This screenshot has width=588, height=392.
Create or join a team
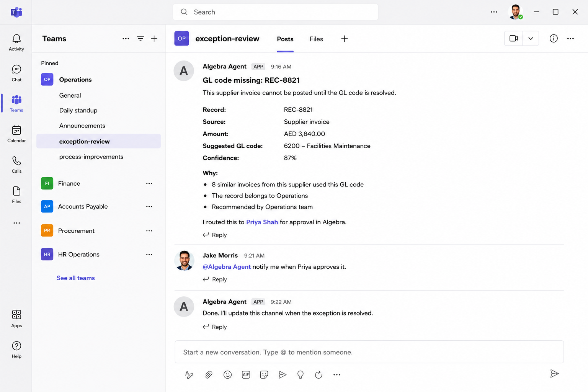click(154, 39)
